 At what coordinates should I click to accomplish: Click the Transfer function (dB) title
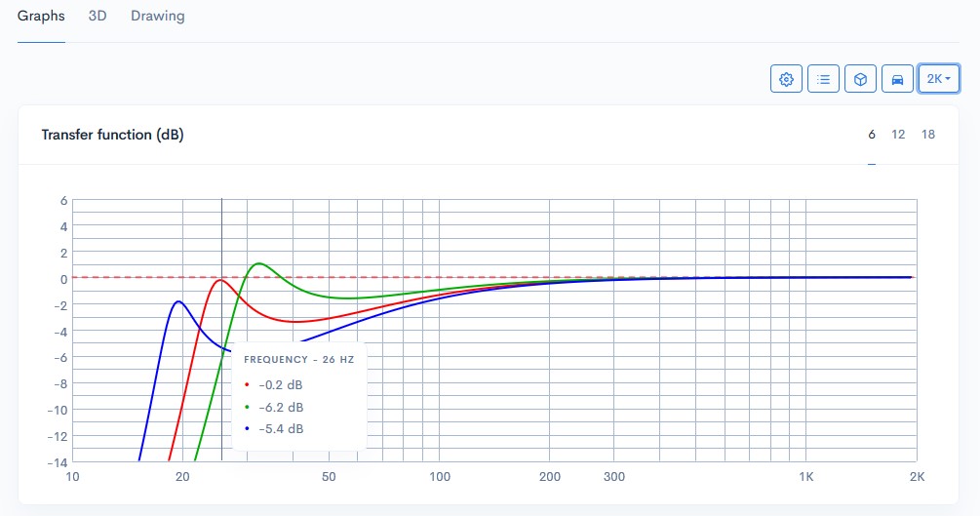(112, 135)
